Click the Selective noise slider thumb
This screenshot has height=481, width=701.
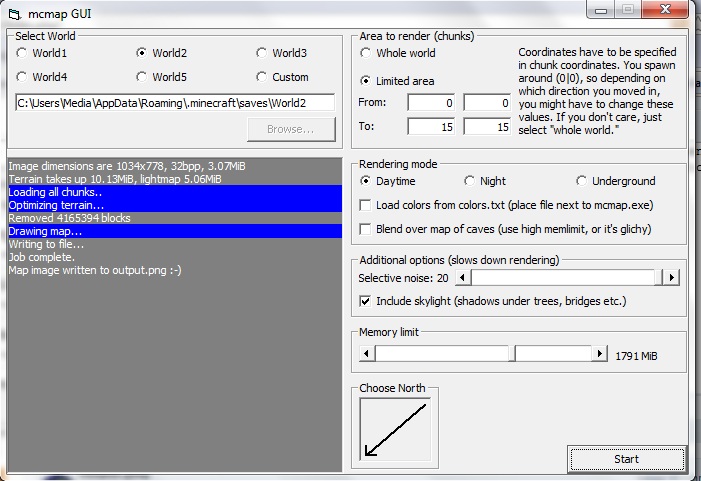coord(659,278)
